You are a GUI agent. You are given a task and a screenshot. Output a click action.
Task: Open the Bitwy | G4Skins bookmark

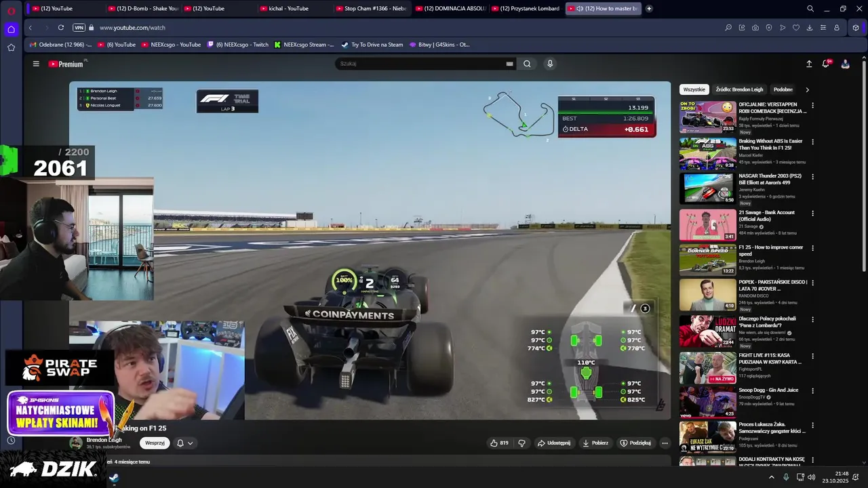[439, 45]
